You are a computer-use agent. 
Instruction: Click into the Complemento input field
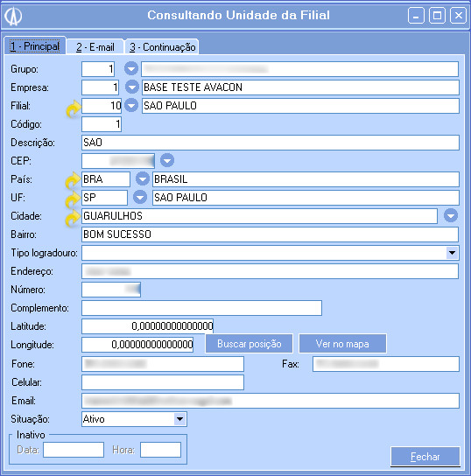tap(201, 308)
